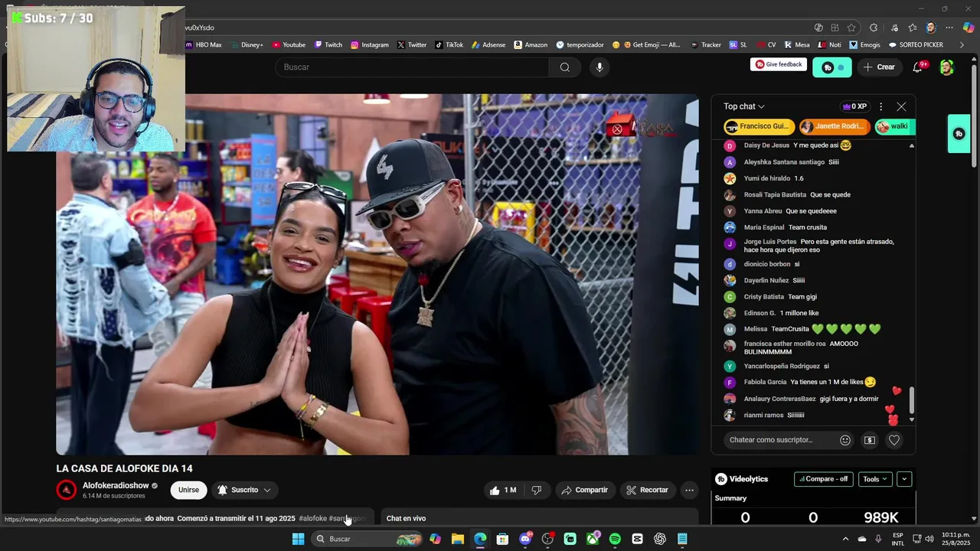Open YouTube notifications bell

917,67
